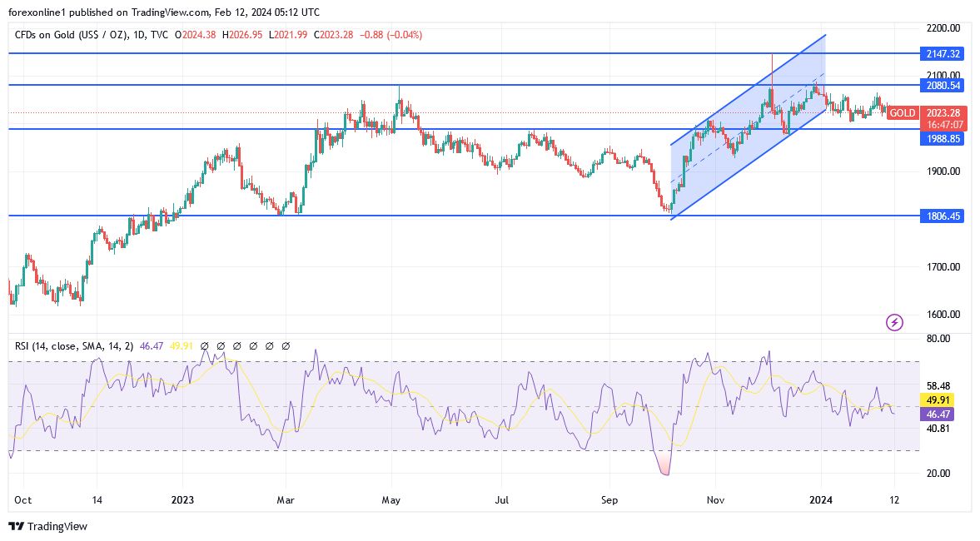Click the purple lightning bolt icon
The image size is (980, 541).
[x=894, y=322]
